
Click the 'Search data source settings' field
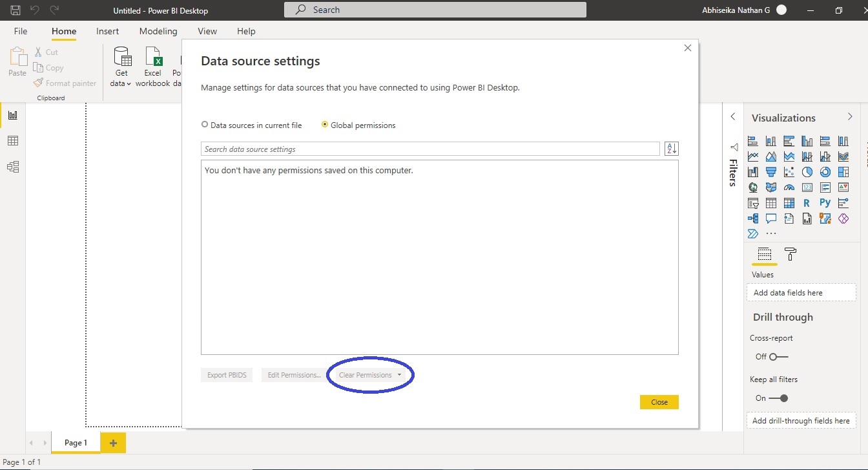click(430, 149)
